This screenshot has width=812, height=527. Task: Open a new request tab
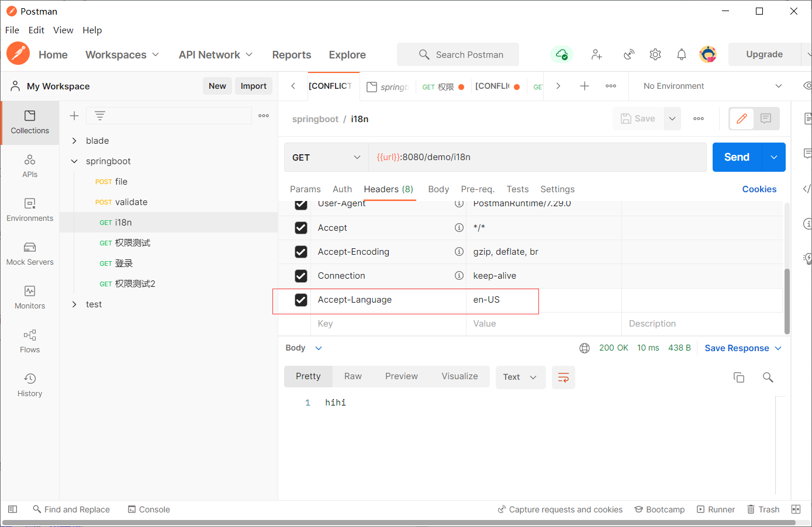pos(584,86)
